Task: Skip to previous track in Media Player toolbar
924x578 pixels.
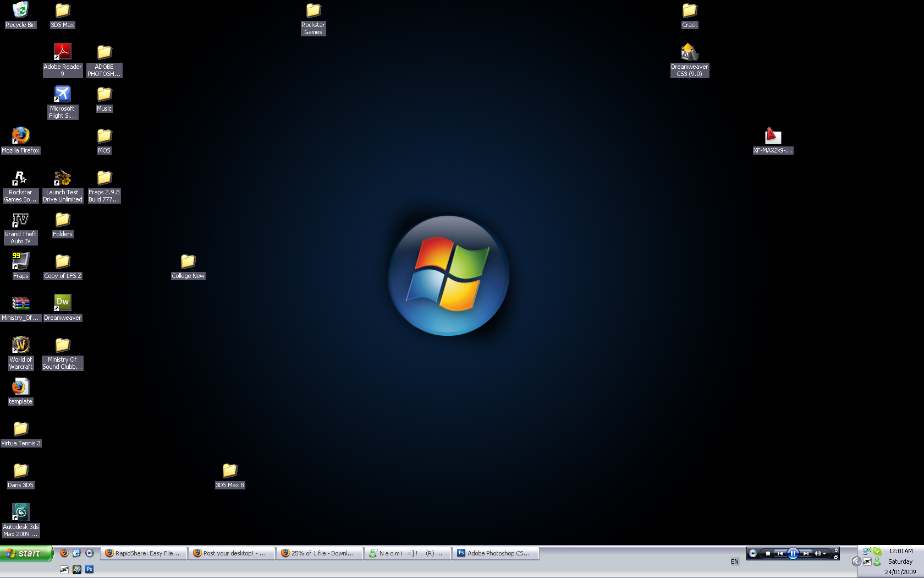Action: [780, 553]
